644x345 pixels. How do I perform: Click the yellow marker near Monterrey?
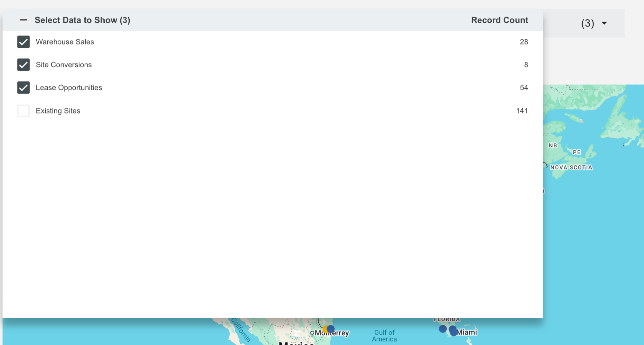pyautogui.click(x=325, y=330)
